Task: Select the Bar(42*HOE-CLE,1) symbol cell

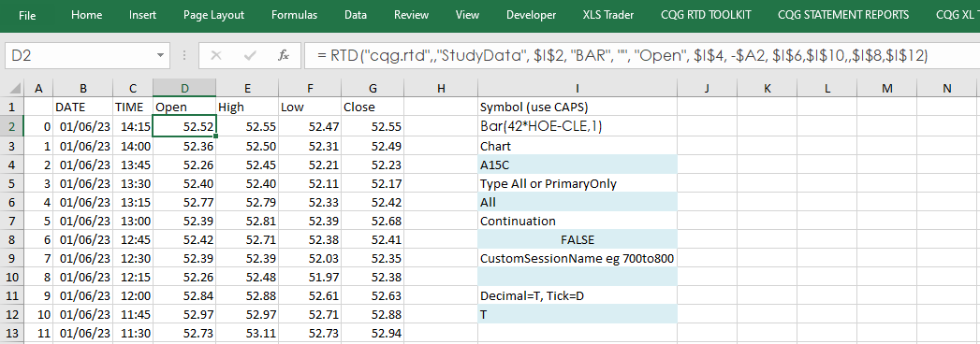Action: click(577, 127)
